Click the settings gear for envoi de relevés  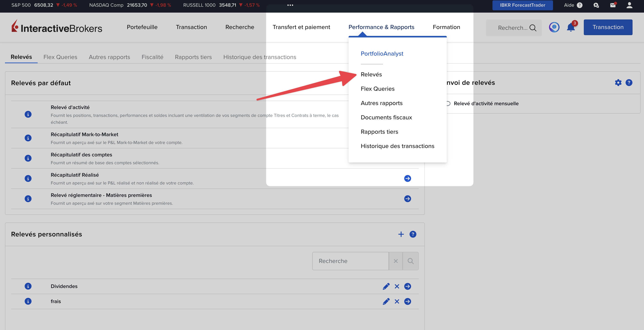point(618,83)
